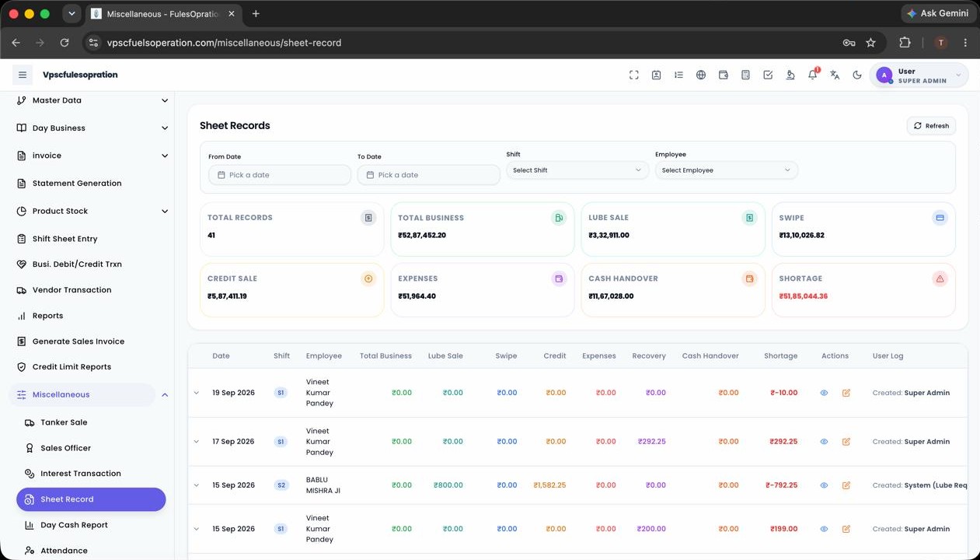Viewport: 980px width, 560px height.
Task: Click Ask Gemini in browser bar
Action: [x=937, y=13]
